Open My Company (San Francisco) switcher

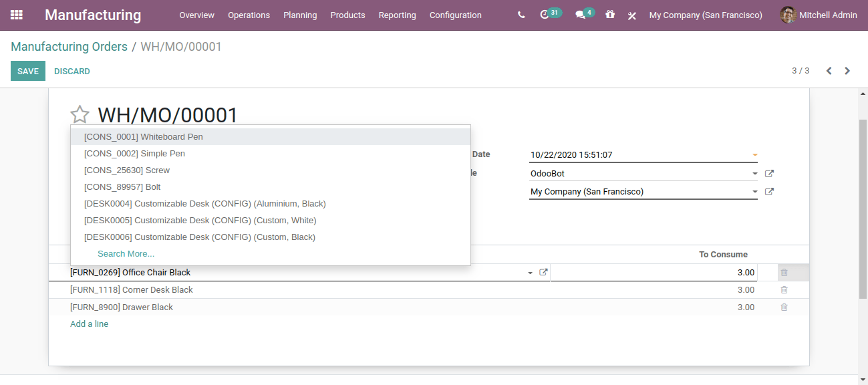706,15
